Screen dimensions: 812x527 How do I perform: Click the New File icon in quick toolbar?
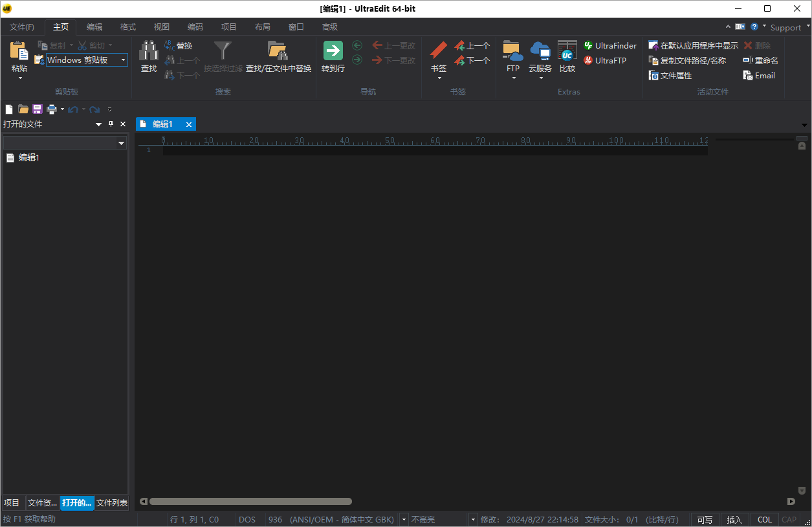[x=9, y=109]
